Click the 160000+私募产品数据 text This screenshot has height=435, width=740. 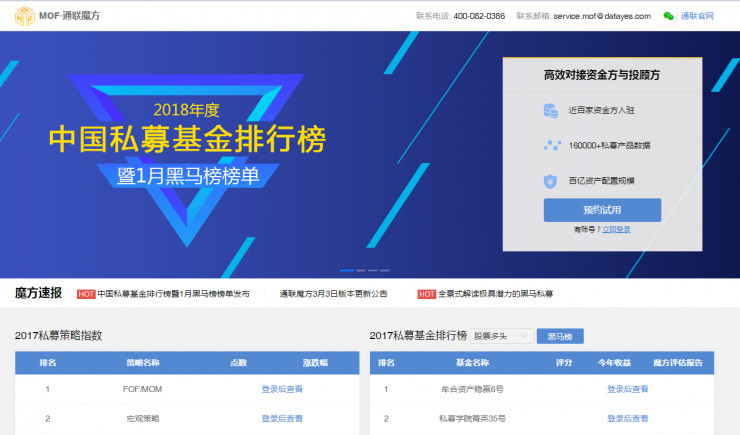pyautogui.click(x=609, y=145)
